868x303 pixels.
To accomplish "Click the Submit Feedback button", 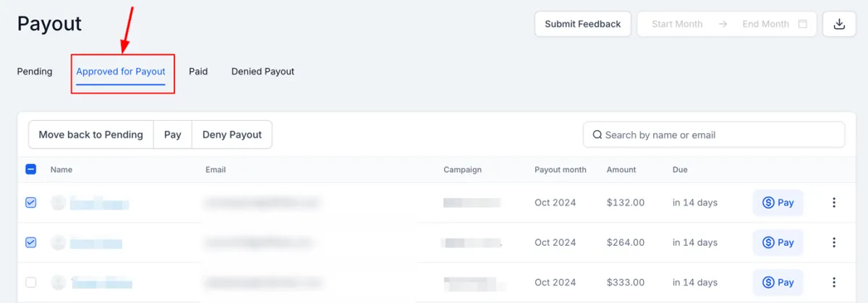I will pos(583,24).
